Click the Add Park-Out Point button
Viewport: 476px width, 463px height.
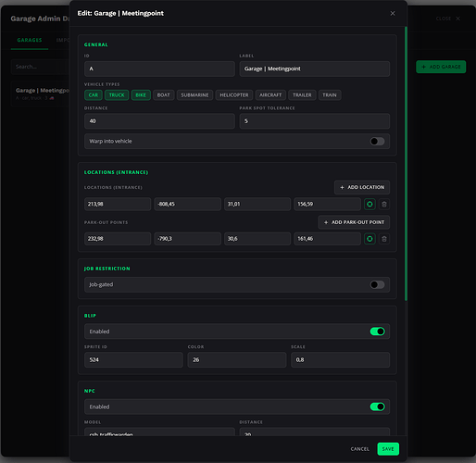point(354,222)
